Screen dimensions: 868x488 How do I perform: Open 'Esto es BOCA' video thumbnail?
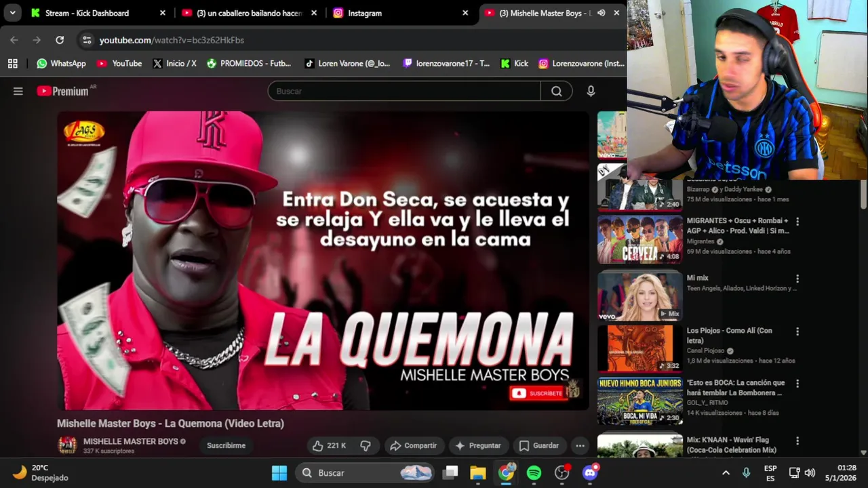pyautogui.click(x=639, y=401)
